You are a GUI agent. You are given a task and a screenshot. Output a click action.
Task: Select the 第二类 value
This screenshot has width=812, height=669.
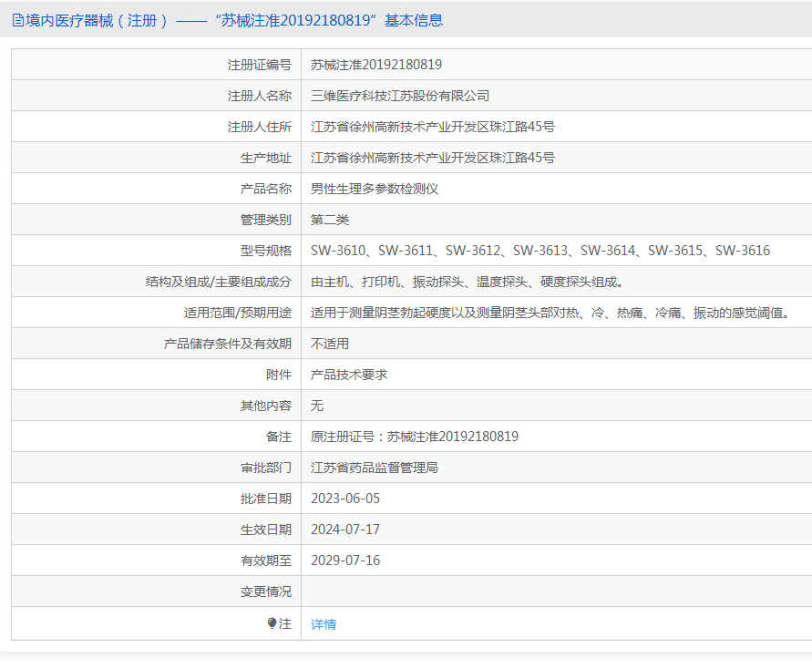(330, 220)
